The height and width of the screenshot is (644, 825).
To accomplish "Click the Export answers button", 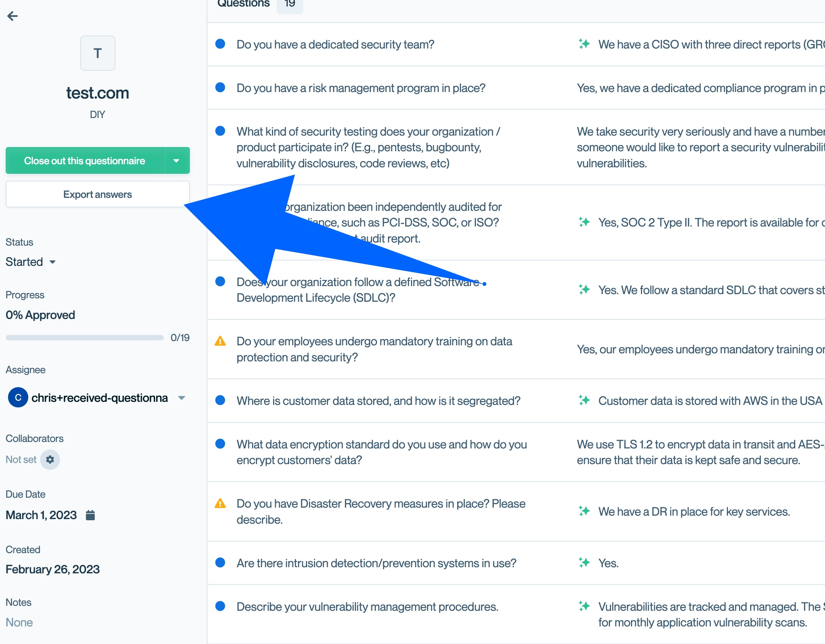I will coord(97,194).
